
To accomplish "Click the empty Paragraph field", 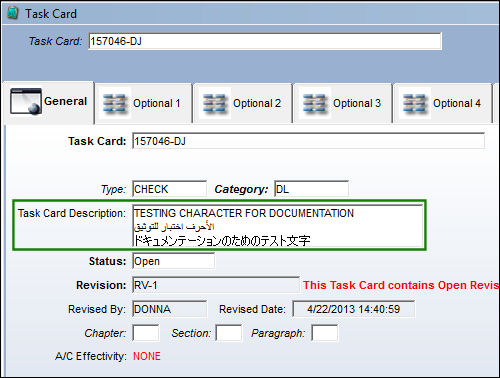I will click(x=325, y=333).
